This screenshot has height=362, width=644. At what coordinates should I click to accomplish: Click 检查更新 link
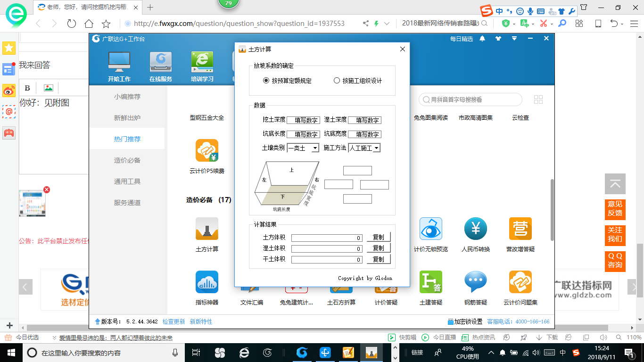(174, 321)
